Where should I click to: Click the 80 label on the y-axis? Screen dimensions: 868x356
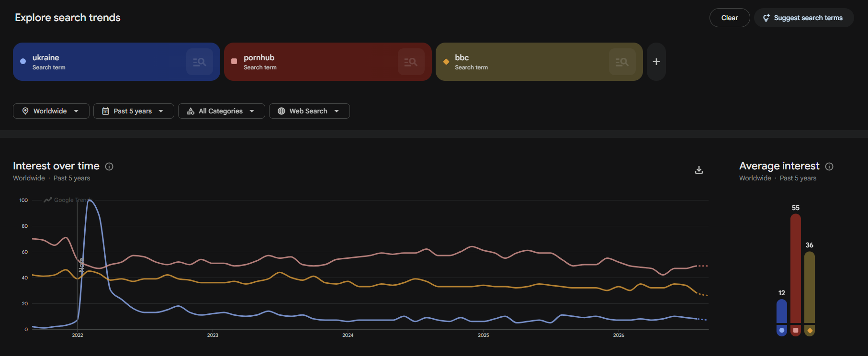coord(25,226)
